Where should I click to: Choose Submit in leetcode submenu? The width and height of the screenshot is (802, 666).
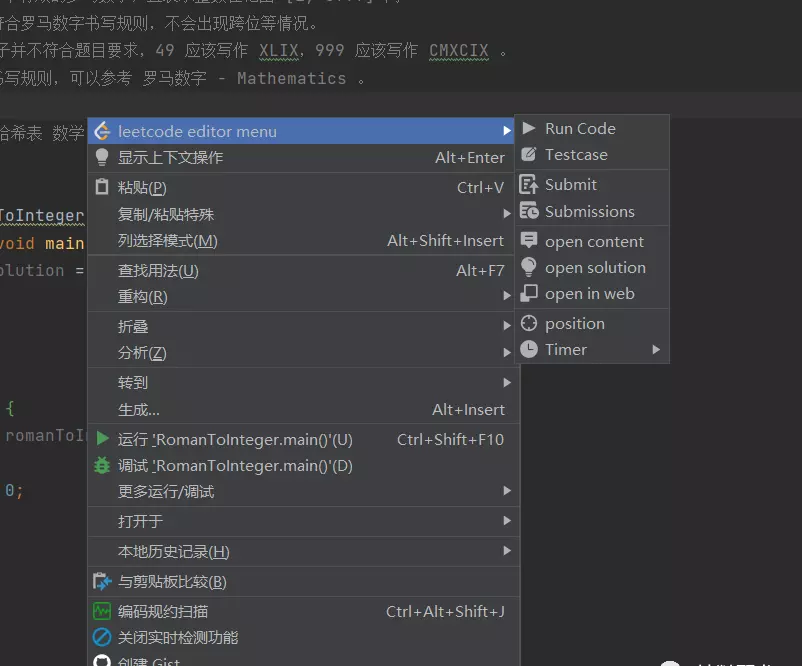[x=592, y=184]
